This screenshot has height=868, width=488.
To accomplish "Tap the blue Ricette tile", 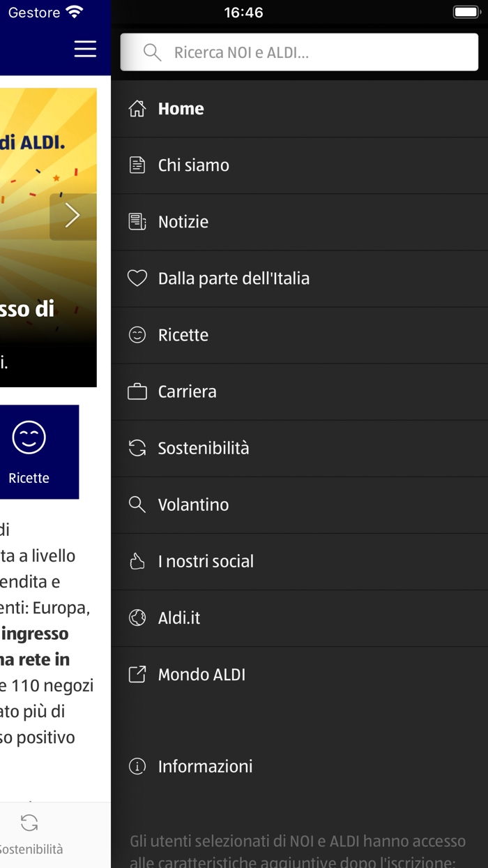I will coord(39,452).
